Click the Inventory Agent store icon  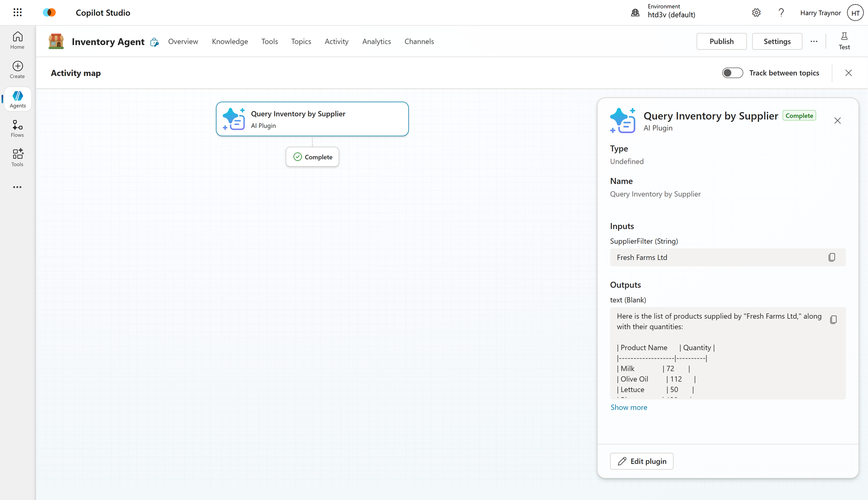(x=56, y=41)
